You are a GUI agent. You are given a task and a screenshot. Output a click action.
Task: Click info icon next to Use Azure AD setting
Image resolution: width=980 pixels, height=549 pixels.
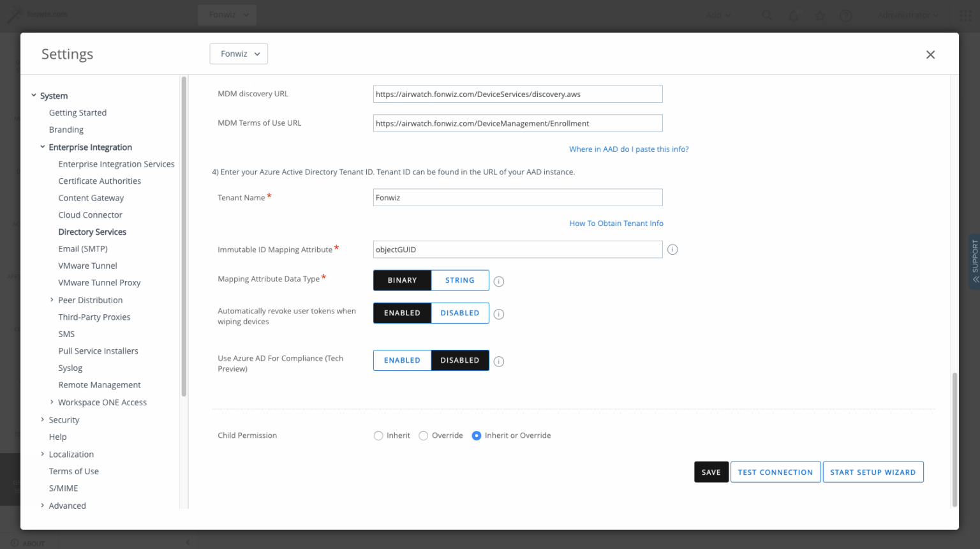coord(498,361)
